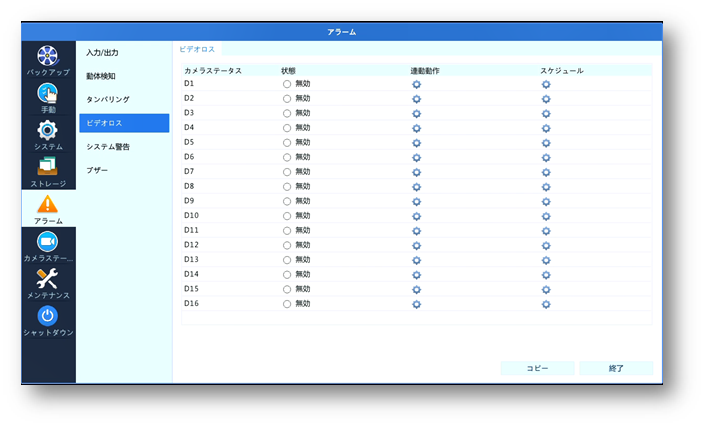The width and height of the screenshot is (705, 427).
Task: Click the コピー button
Action: (537, 368)
